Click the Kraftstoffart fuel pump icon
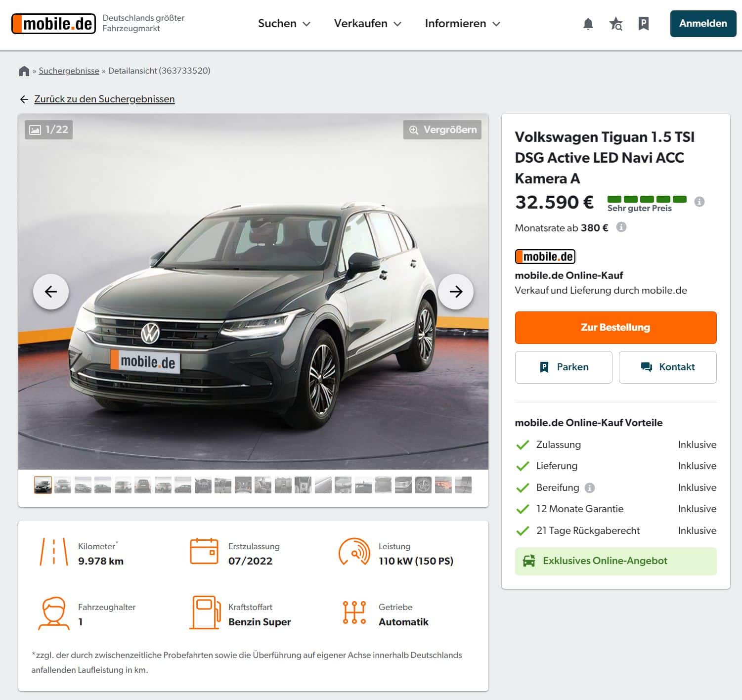Image resolution: width=742 pixels, height=700 pixels. (205, 613)
